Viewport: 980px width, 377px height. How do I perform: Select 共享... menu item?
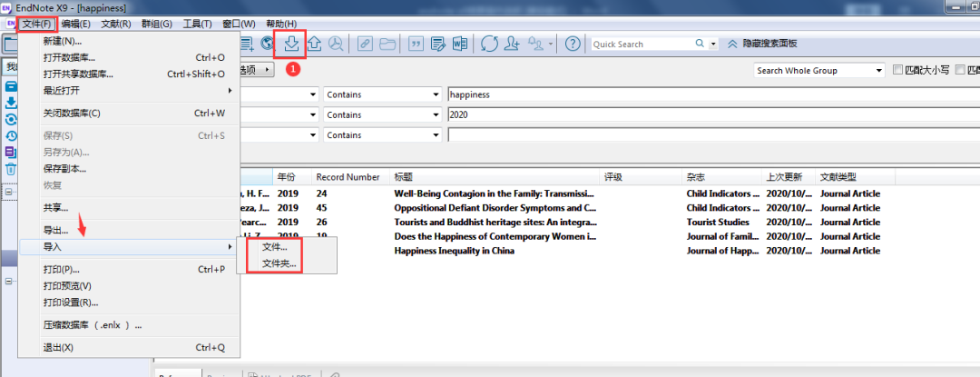(129, 208)
